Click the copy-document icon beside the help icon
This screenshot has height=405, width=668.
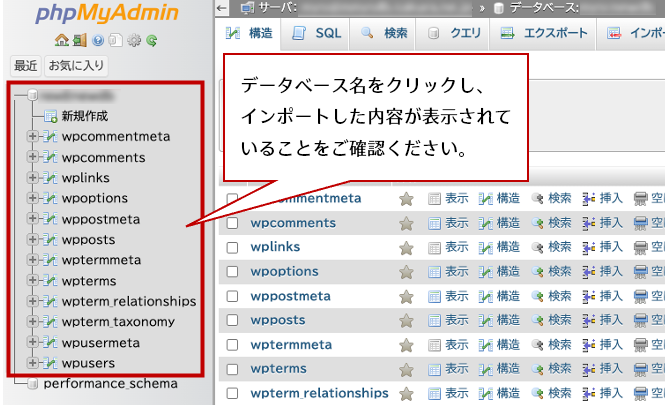pos(116,40)
